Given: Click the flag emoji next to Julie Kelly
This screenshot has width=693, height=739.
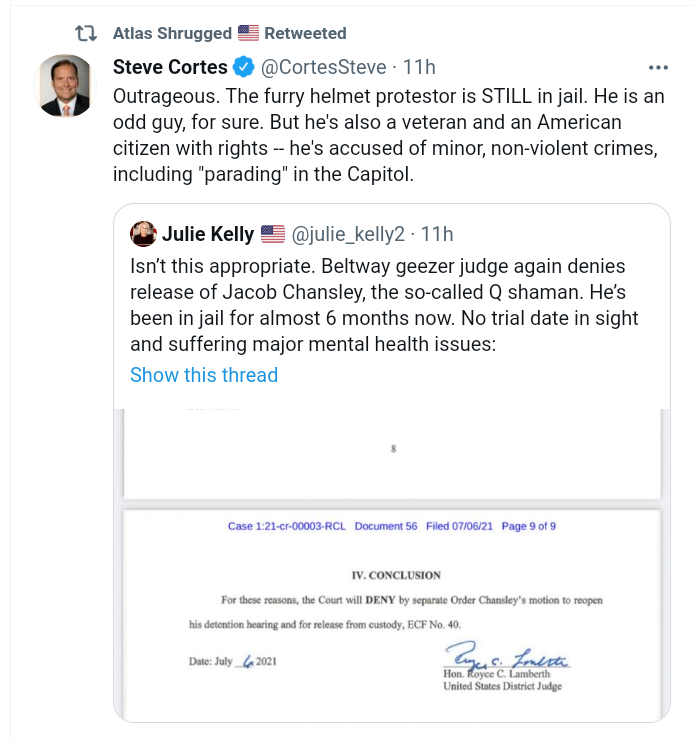Looking at the screenshot, I should (272, 235).
